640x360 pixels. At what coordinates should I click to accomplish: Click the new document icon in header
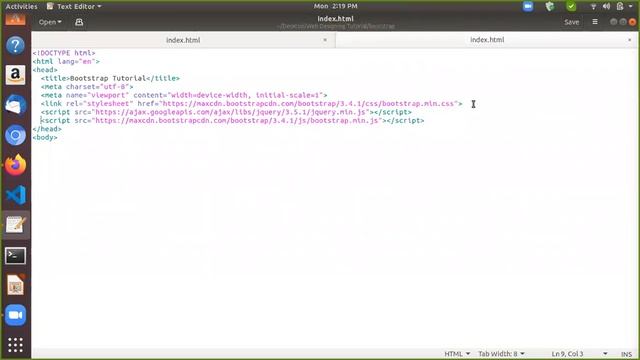(x=79, y=22)
